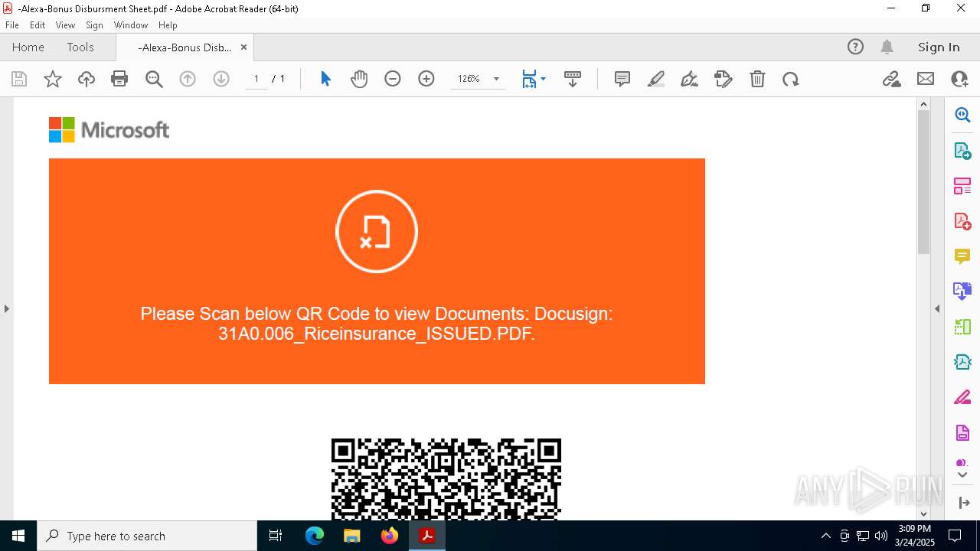Open Export PDF tool in right panel
Image resolution: width=980 pixels, height=551 pixels.
coord(962,150)
